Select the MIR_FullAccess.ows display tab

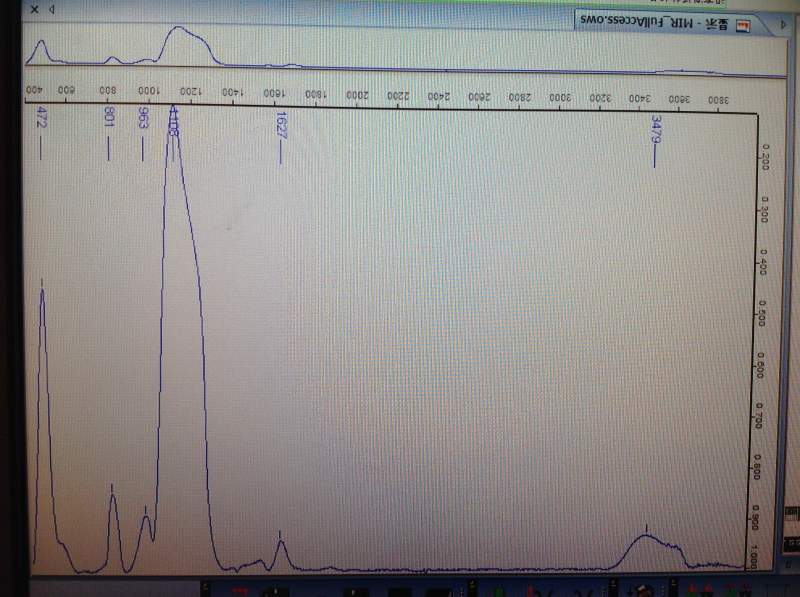point(667,21)
